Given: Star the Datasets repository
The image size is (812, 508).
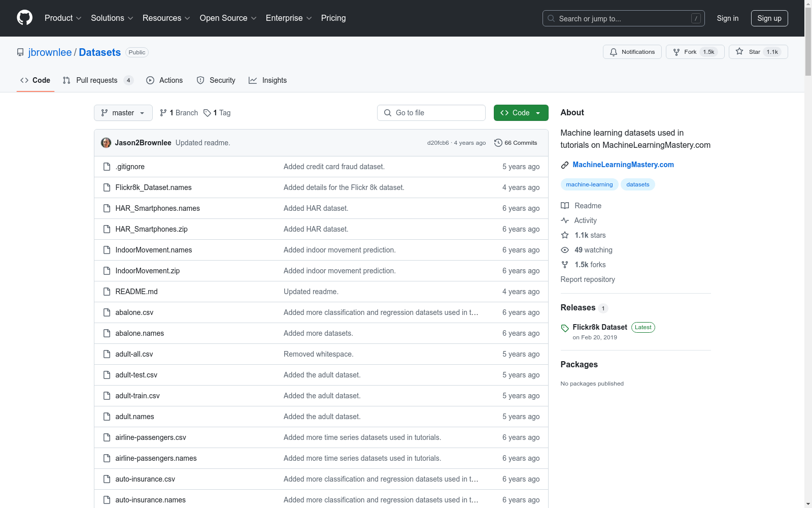Looking at the screenshot, I should pos(758,52).
